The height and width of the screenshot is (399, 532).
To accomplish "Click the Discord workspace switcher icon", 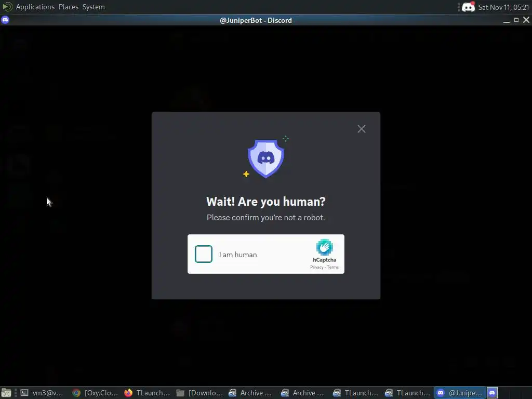I will tap(493, 393).
